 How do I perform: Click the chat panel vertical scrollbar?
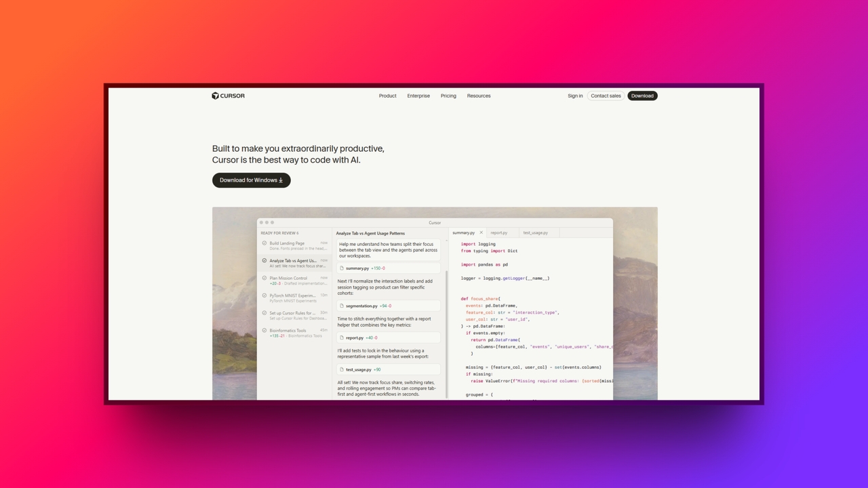click(x=446, y=334)
